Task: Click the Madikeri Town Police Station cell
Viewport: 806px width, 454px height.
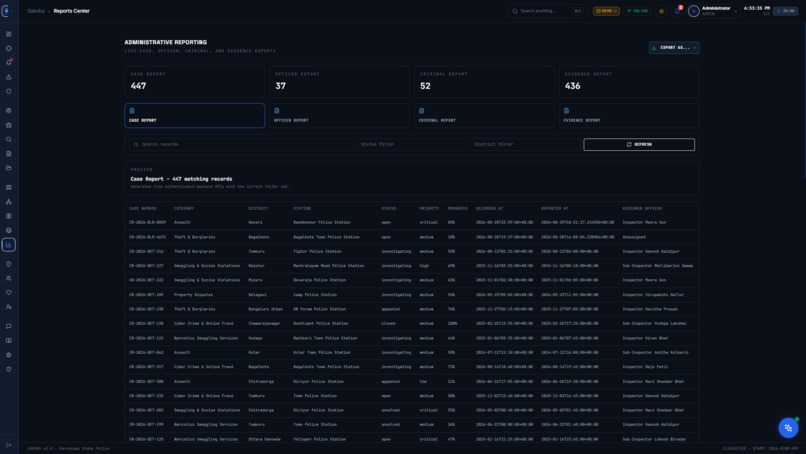Action: coord(325,338)
